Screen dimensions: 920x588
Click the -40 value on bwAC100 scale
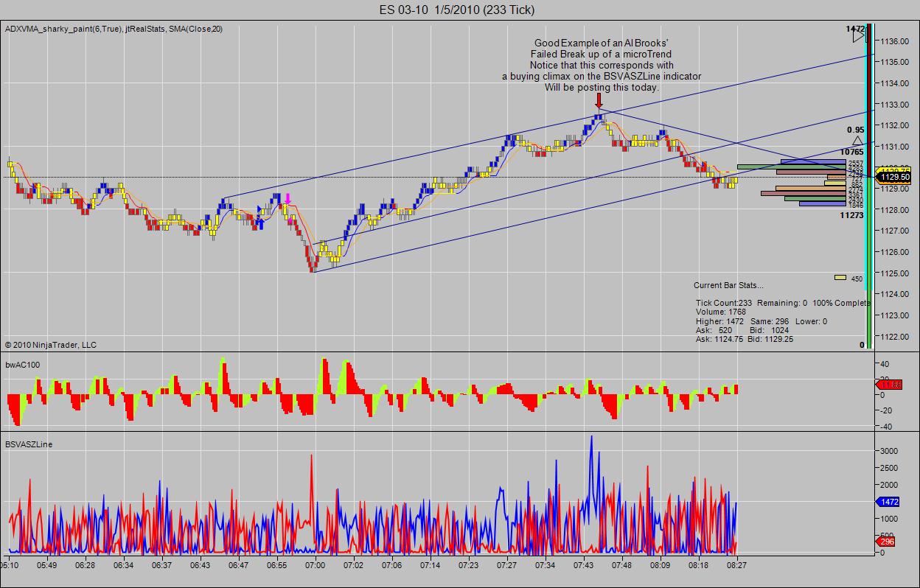(885, 427)
